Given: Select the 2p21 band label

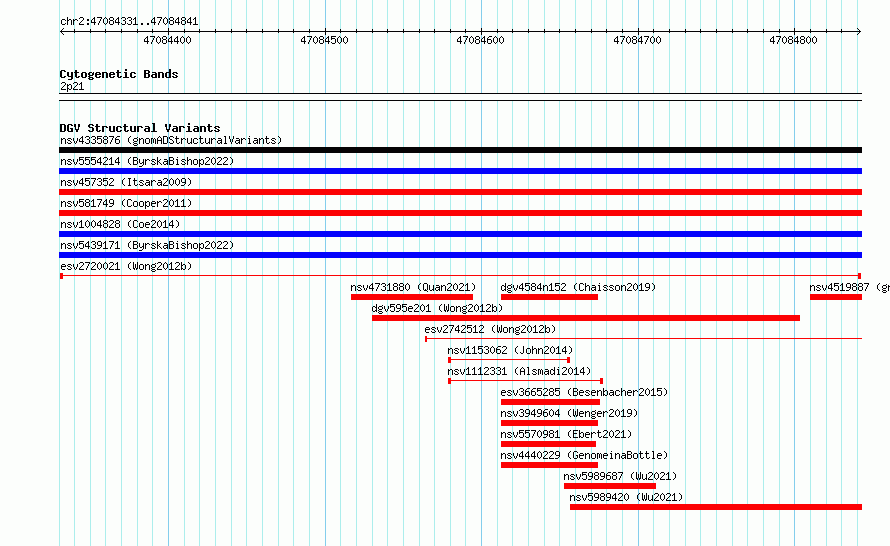Looking at the screenshot, I should 72,86.
